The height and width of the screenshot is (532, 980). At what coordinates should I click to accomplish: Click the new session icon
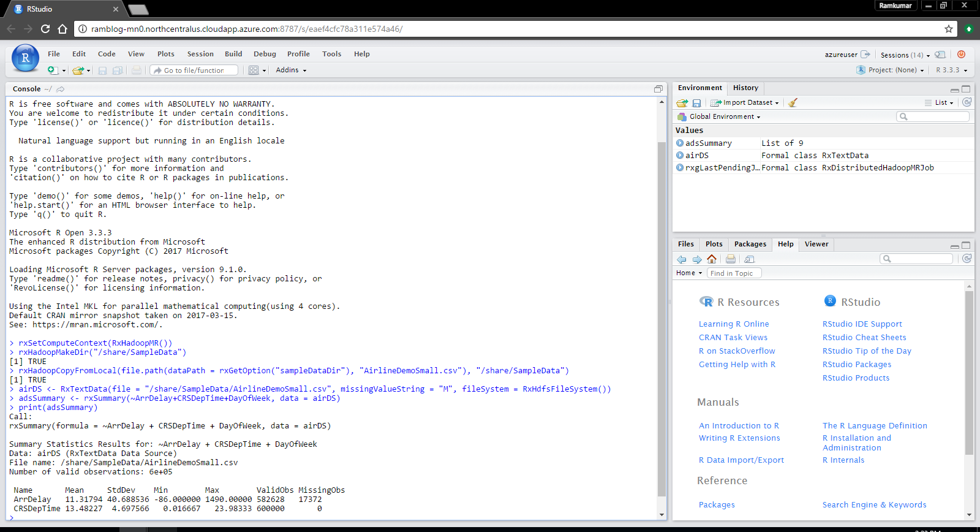940,55
